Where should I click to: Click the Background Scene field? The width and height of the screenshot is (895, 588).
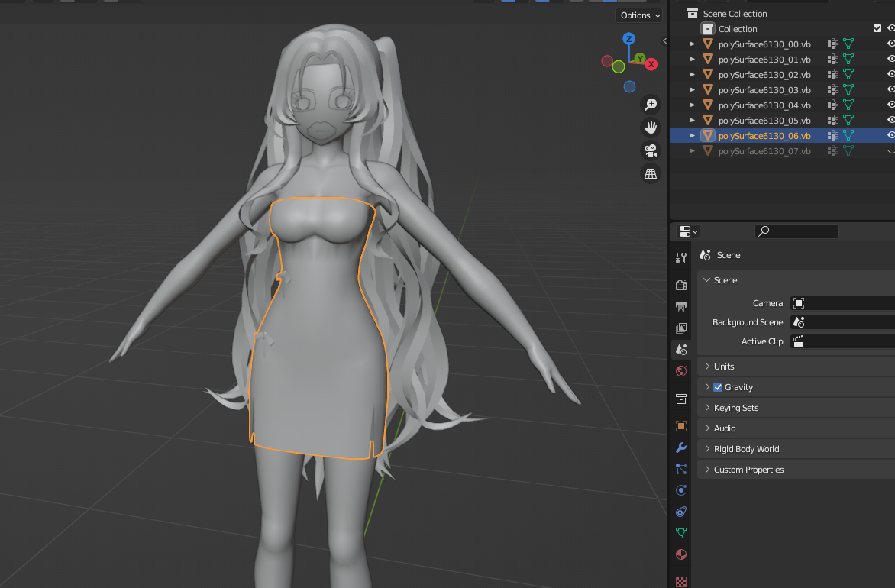tap(842, 322)
